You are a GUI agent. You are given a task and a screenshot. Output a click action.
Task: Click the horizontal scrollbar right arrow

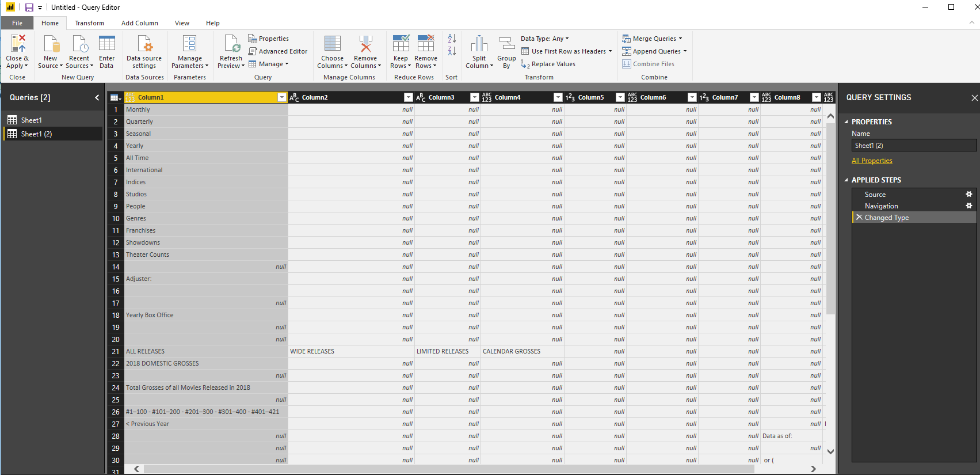tap(813, 469)
